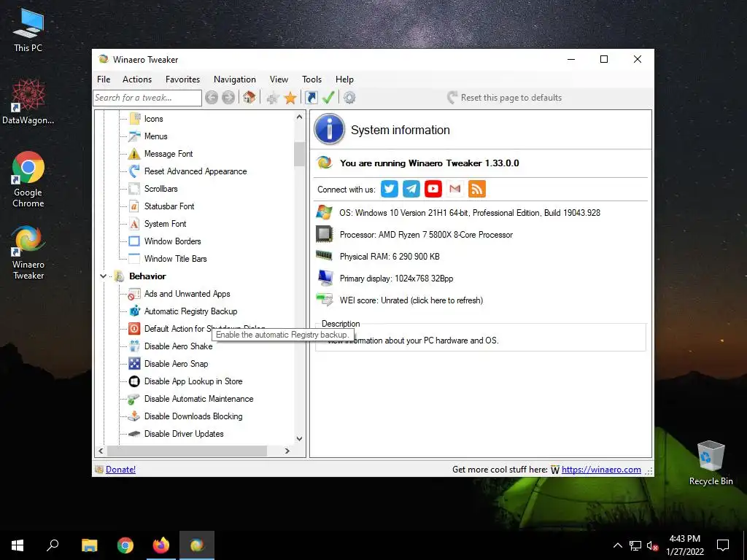This screenshot has height=560, width=747.
Task: Open the Tools menu
Action: (x=311, y=79)
